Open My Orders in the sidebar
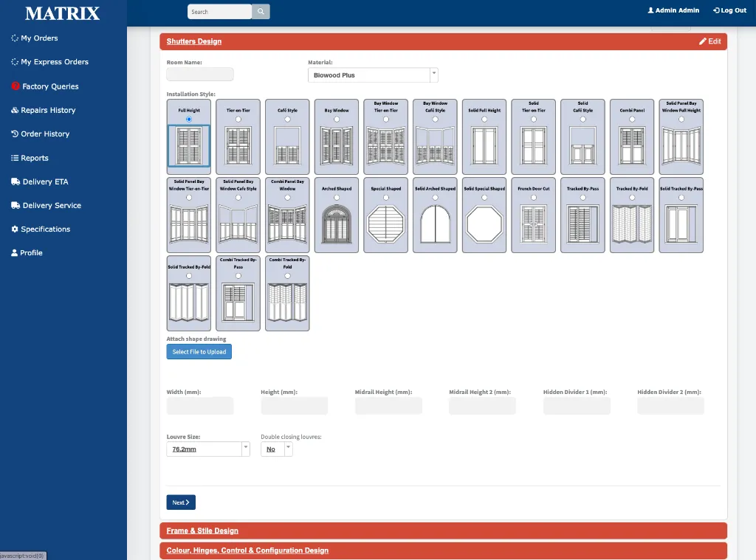Image resolution: width=756 pixels, height=560 pixels. coord(34,38)
